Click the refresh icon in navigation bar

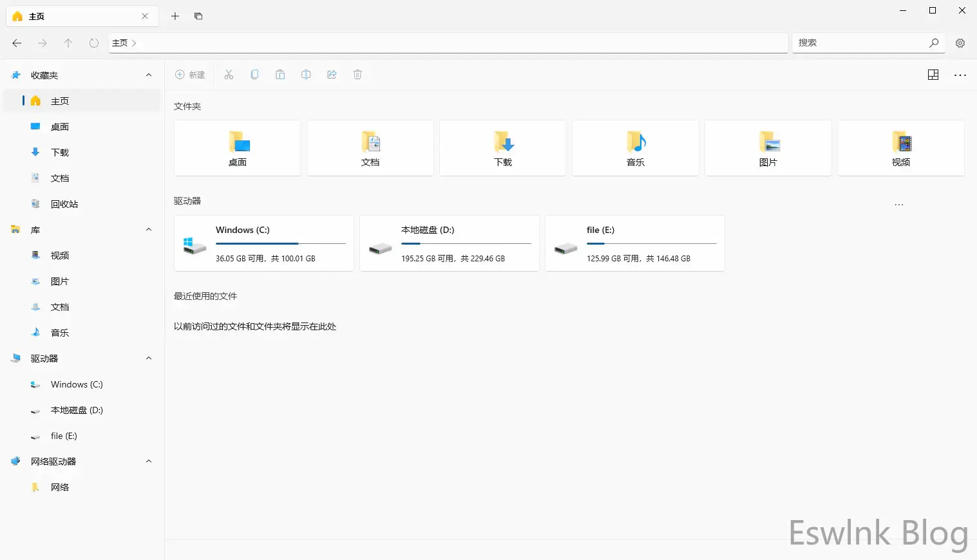click(94, 43)
